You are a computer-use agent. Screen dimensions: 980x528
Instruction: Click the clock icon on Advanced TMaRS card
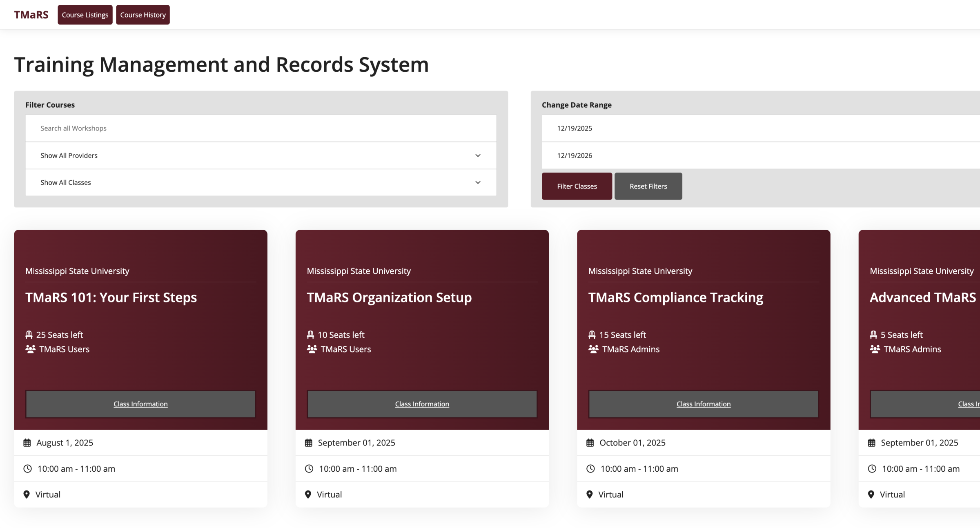[872, 468]
